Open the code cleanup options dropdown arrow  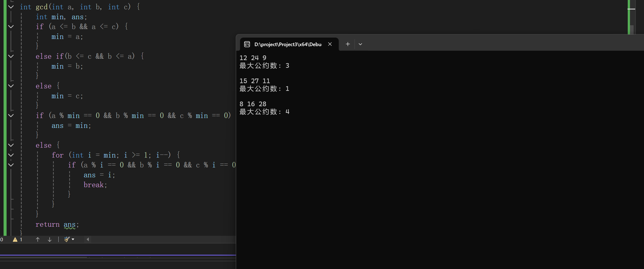point(73,239)
